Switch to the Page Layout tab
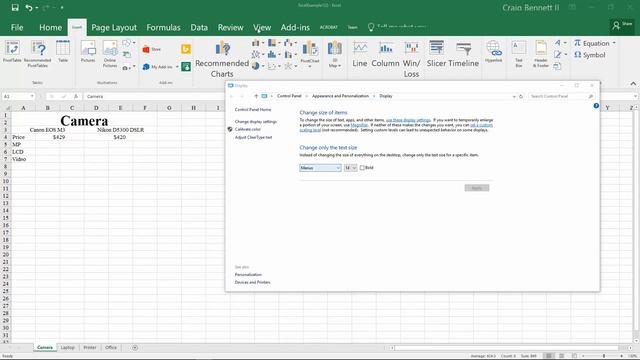Image resolution: width=640 pixels, height=360 pixels. point(114,27)
